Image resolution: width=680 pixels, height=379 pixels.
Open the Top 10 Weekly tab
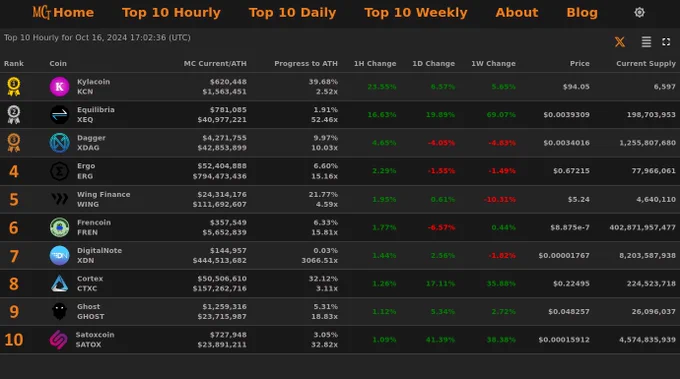click(x=416, y=13)
